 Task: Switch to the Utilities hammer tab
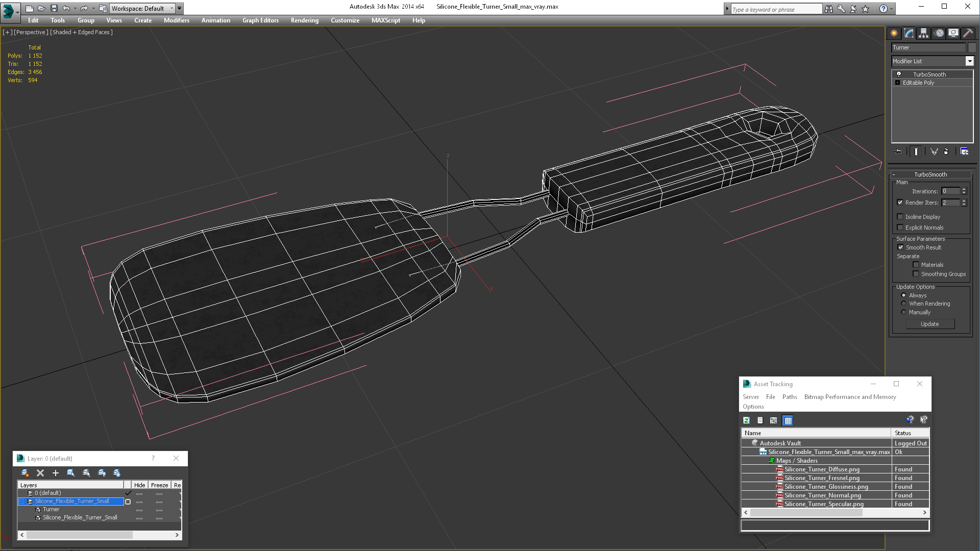coord(968,33)
